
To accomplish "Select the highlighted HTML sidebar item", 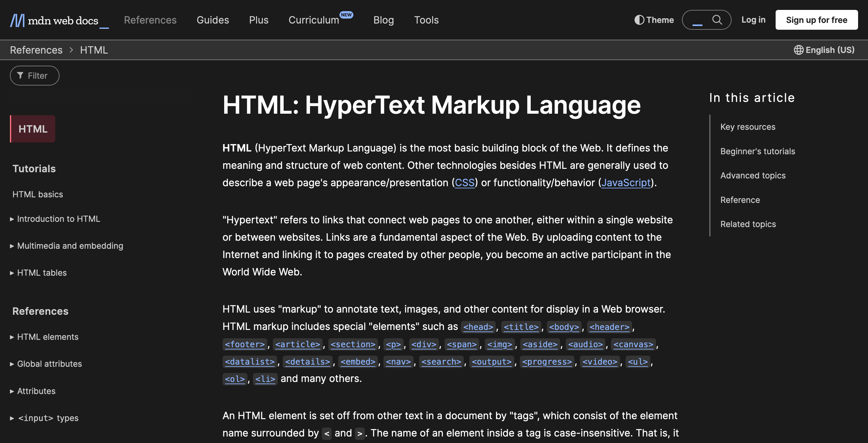I will (33, 129).
